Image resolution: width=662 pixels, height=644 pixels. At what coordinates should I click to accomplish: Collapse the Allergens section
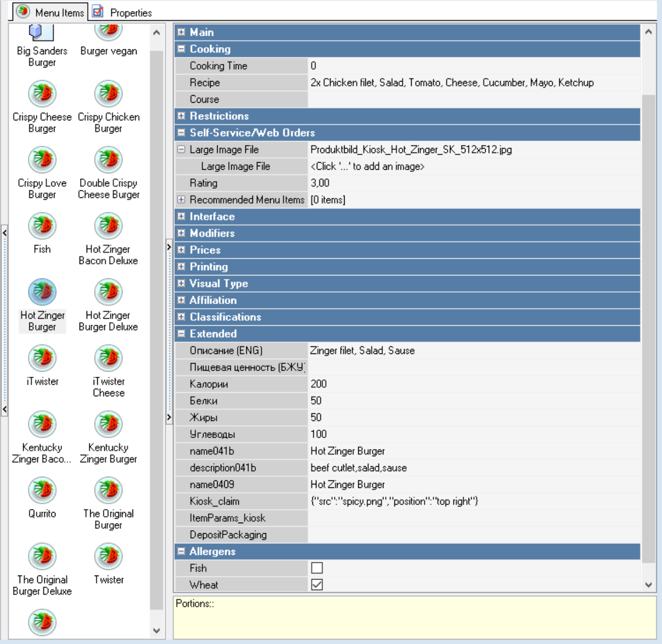(181, 551)
